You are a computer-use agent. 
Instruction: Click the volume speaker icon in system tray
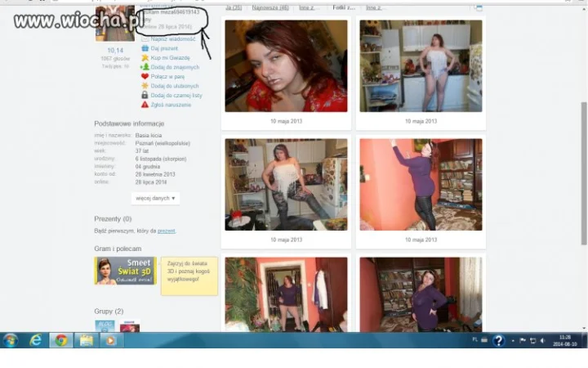tap(542, 340)
